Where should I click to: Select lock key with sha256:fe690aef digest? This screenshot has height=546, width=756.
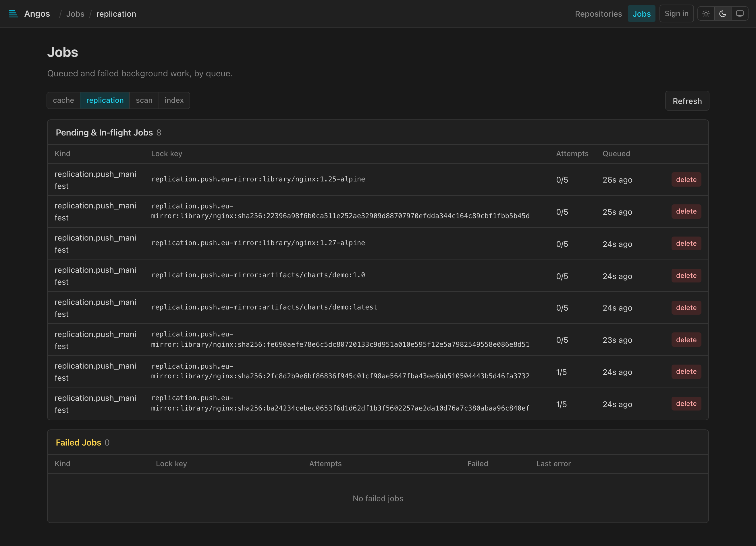click(x=340, y=339)
